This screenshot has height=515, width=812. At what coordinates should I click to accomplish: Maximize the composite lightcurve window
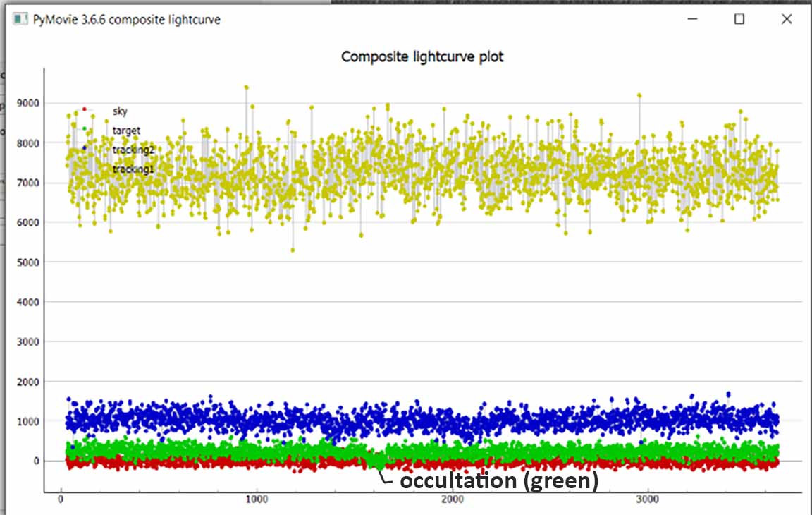pyautogui.click(x=739, y=19)
